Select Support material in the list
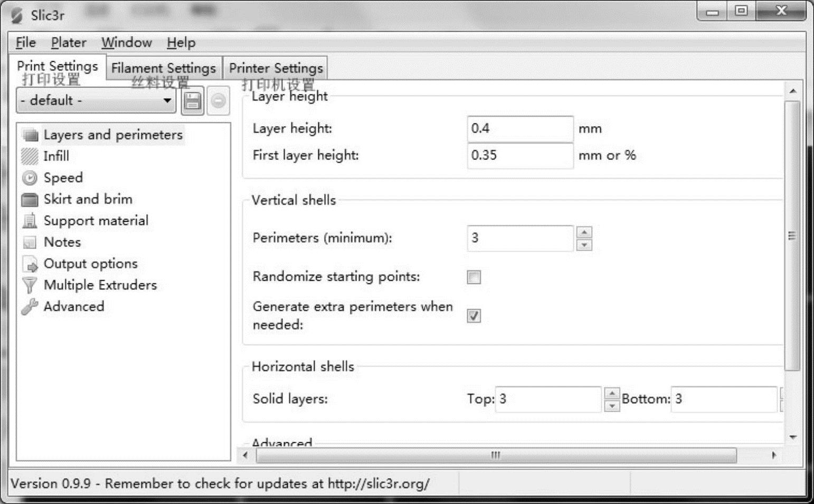 pos(96,221)
